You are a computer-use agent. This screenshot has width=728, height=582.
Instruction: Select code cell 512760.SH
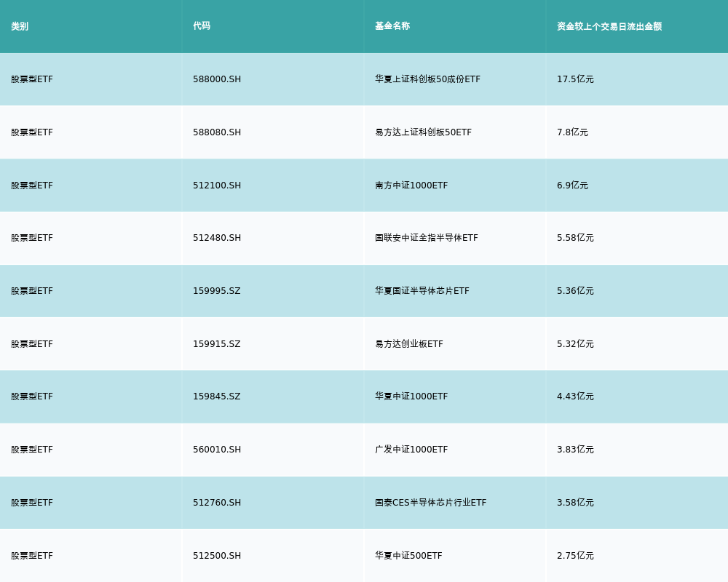coord(217,503)
